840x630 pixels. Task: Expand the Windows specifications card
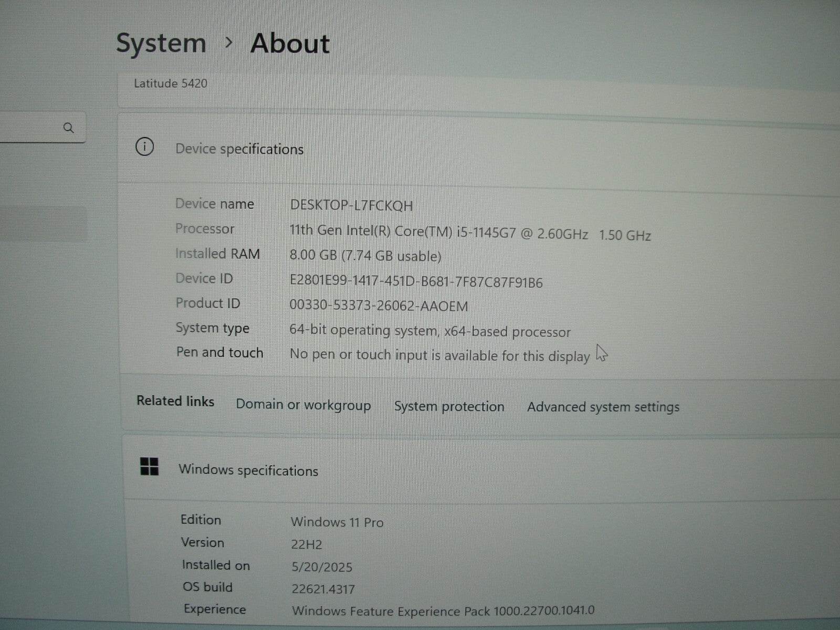[x=249, y=470]
